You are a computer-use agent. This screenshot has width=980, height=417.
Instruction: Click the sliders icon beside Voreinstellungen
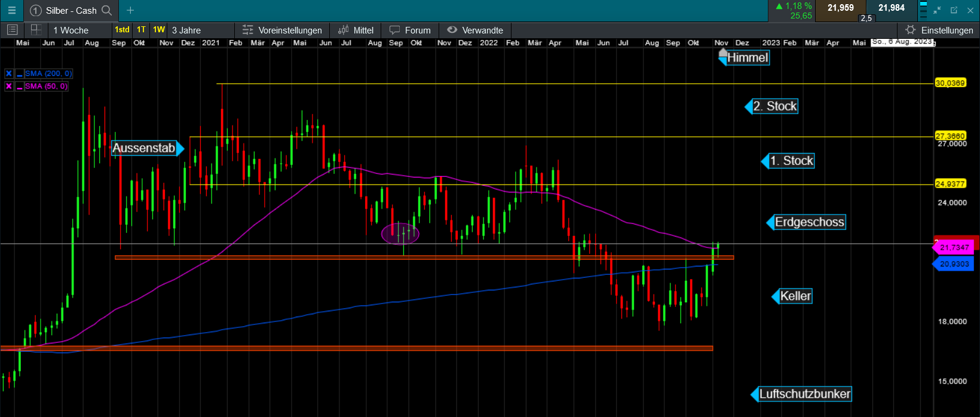coord(247,30)
